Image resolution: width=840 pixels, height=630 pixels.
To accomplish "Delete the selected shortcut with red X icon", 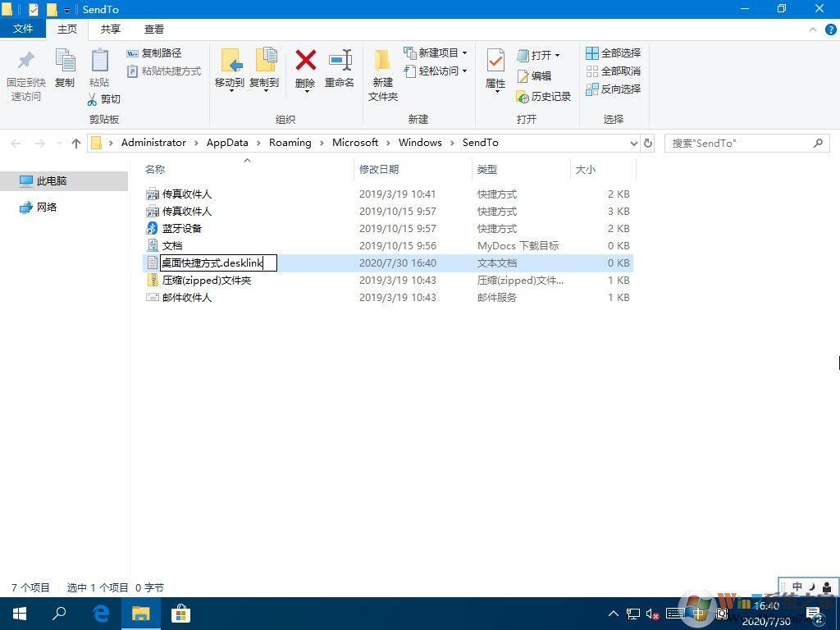I will click(x=305, y=70).
